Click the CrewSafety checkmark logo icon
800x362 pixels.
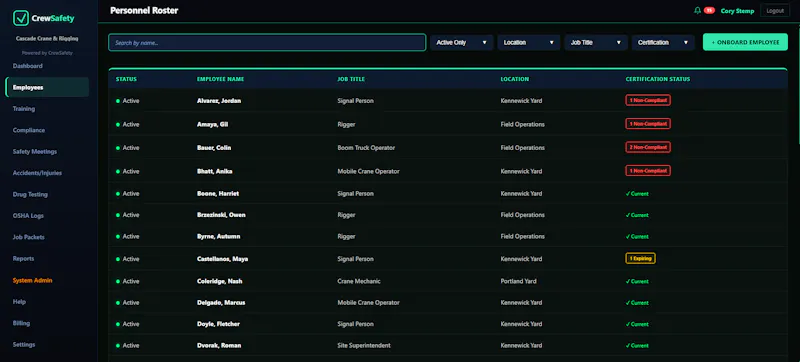pos(20,18)
